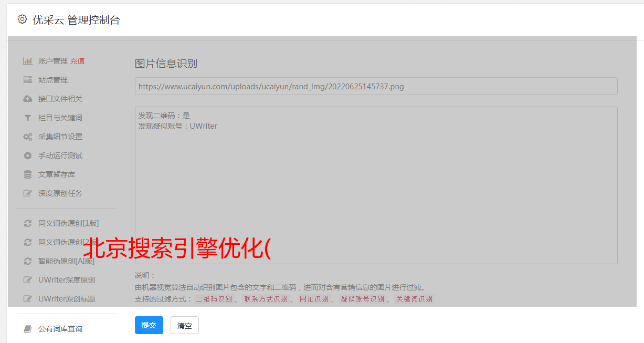Screen dimensions: 644x343
Task: Select 同义词伪原创[1版] tool
Action: point(69,223)
